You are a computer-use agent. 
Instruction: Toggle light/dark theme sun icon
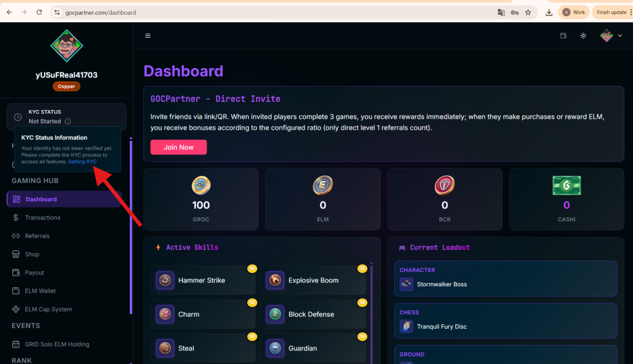point(583,36)
